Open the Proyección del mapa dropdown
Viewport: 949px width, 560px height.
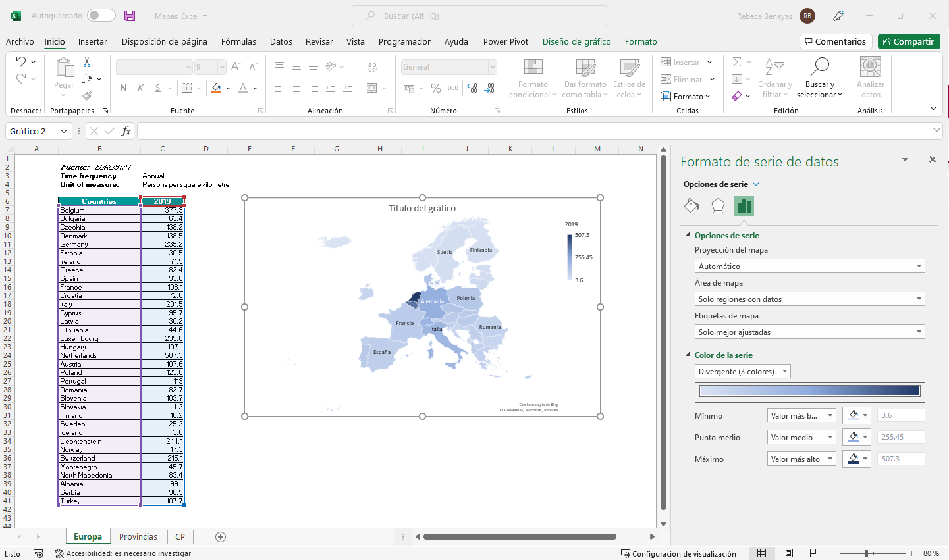(809, 267)
